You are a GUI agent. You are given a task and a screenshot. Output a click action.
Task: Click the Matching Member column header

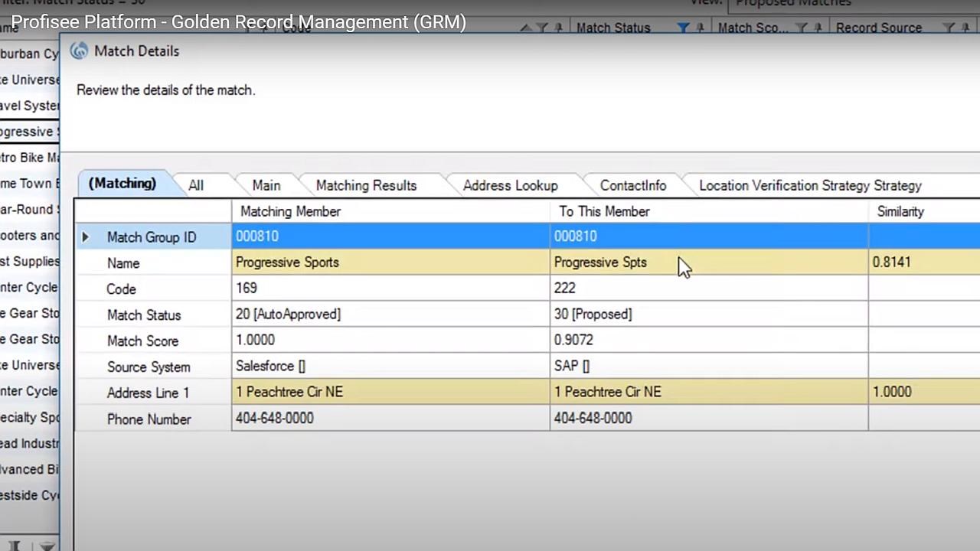coord(390,211)
